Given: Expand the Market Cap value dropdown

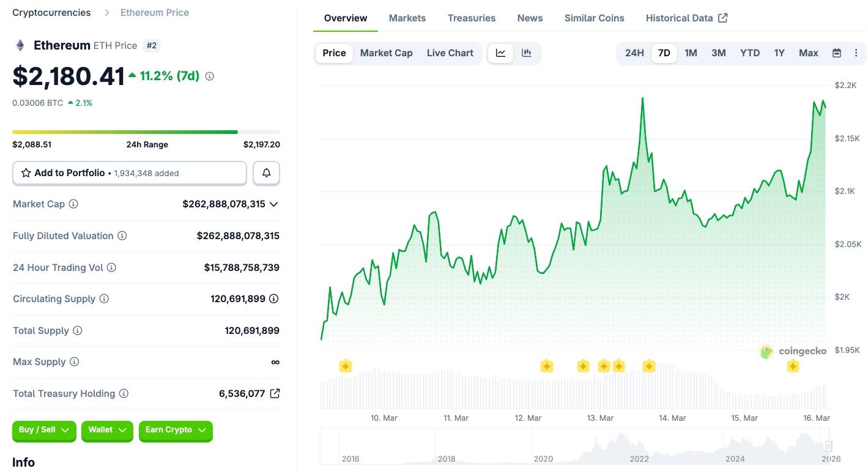Looking at the screenshot, I should tap(274, 204).
